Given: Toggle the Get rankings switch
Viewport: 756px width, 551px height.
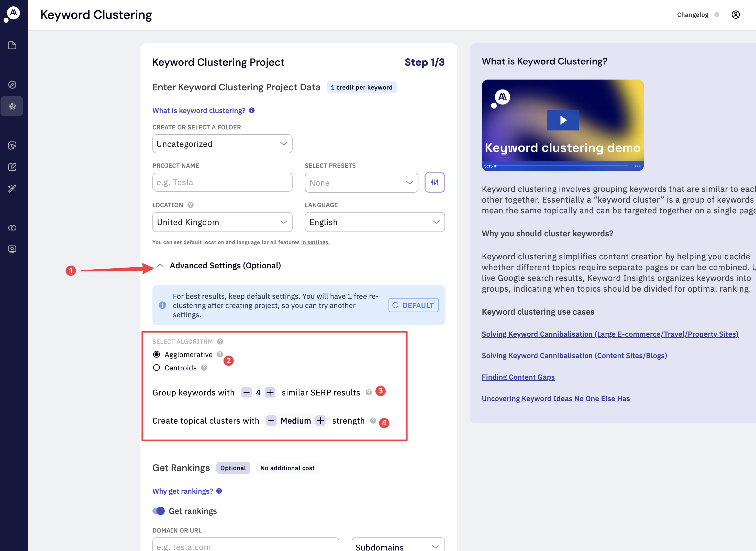Looking at the screenshot, I should click(159, 511).
